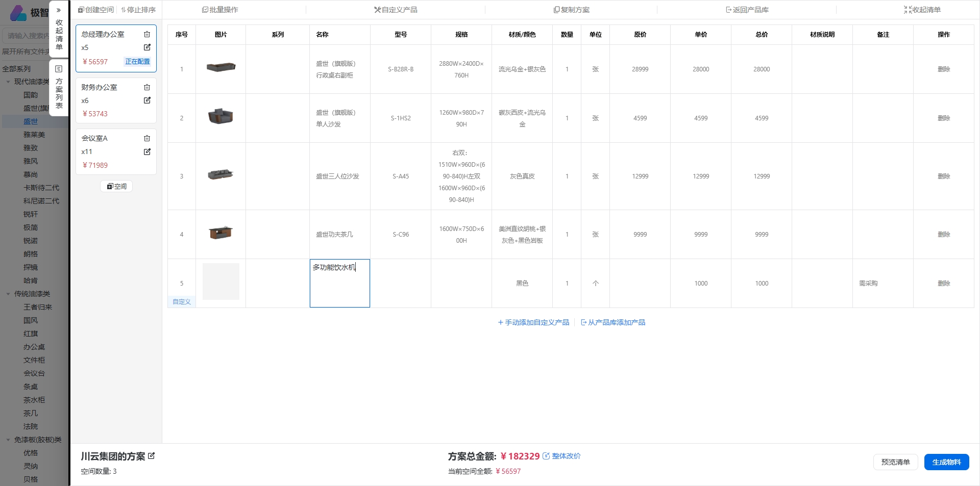Click 从产品库添加产品 link

click(x=613, y=322)
